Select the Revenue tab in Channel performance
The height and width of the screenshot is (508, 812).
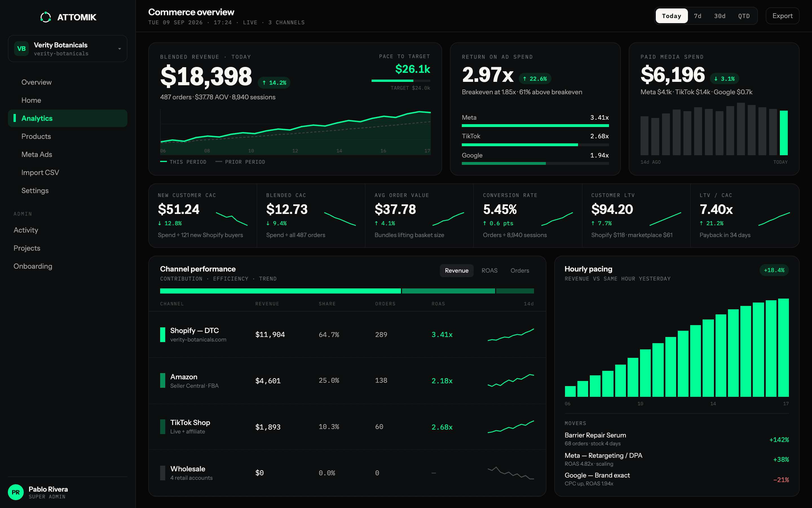pyautogui.click(x=456, y=270)
